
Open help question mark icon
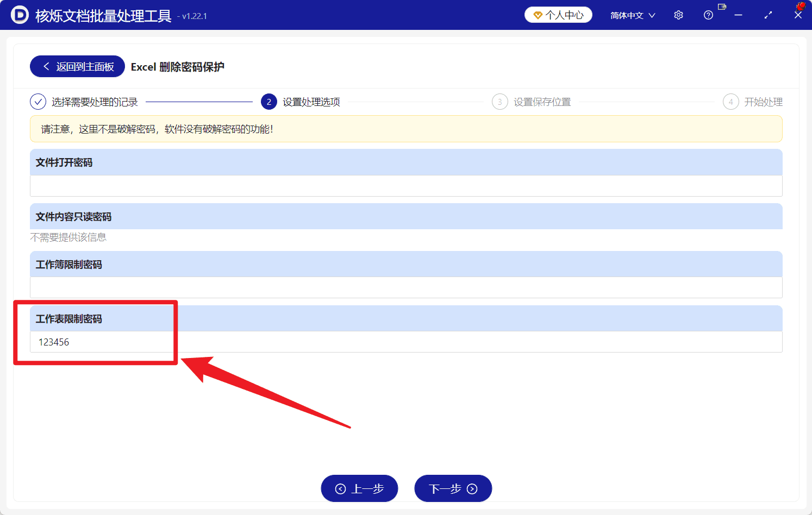pos(708,15)
